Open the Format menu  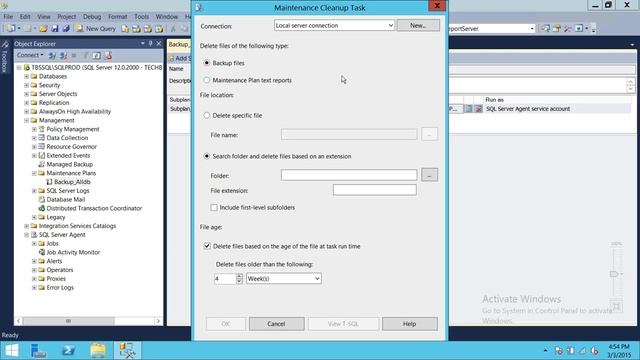point(118,17)
